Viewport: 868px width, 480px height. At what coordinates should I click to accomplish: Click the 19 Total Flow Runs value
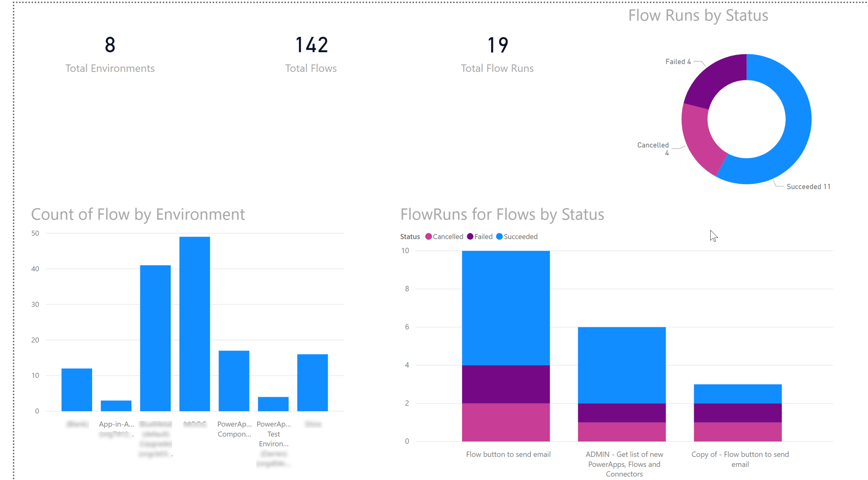pos(497,45)
